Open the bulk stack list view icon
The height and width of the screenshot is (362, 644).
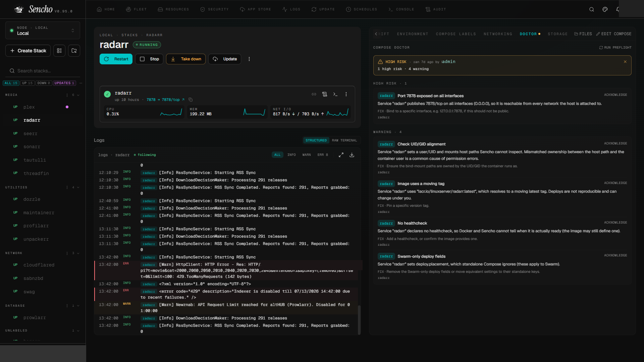pos(59,51)
